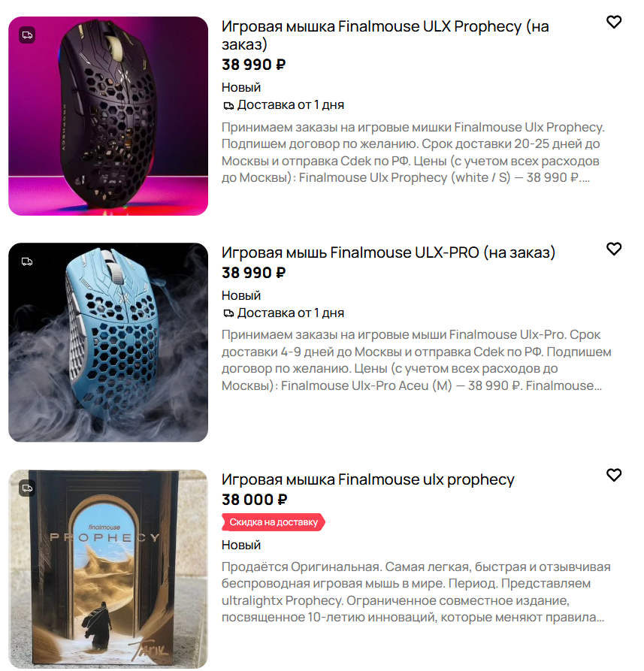Open Prophecy box photo thumbnail

click(x=108, y=569)
